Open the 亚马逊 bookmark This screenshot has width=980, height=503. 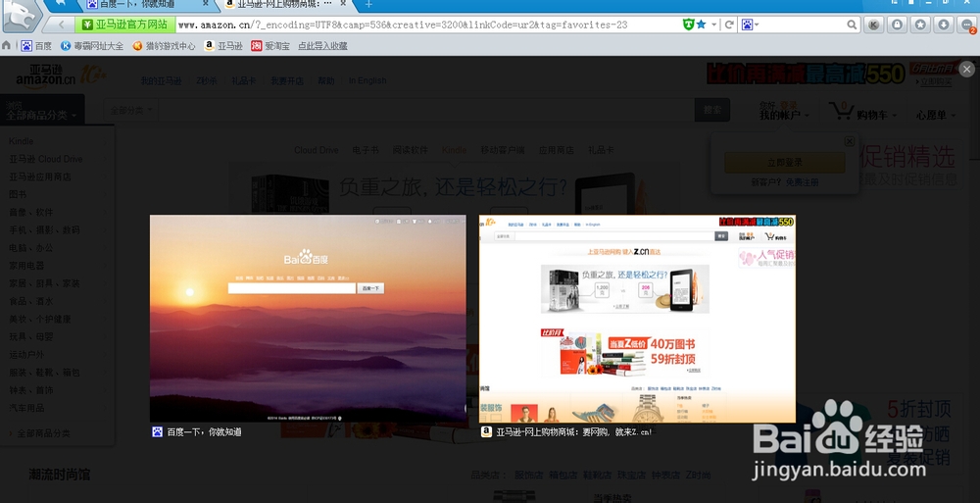click(223, 46)
